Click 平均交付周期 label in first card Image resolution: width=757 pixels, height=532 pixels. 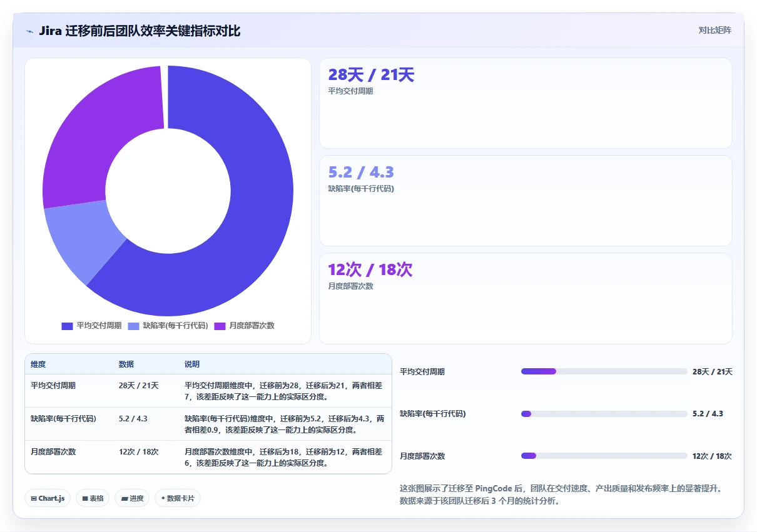click(x=350, y=91)
